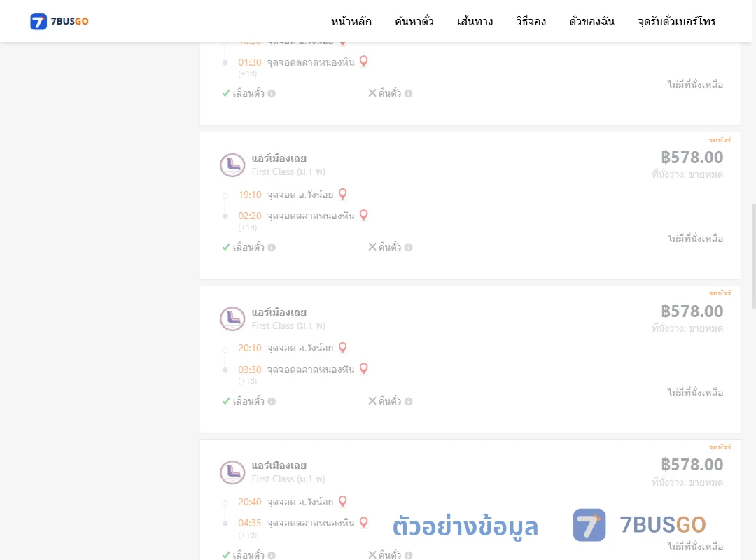756x560 pixels.
Task: Click First Class (ม.1 พ) in 19:10 trip
Action: click(x=288, y=171)
